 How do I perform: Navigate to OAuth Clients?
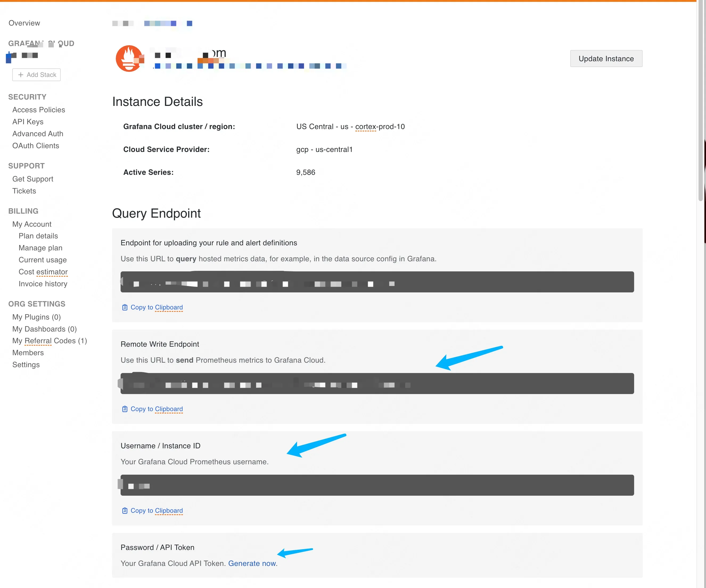(36, 146)
